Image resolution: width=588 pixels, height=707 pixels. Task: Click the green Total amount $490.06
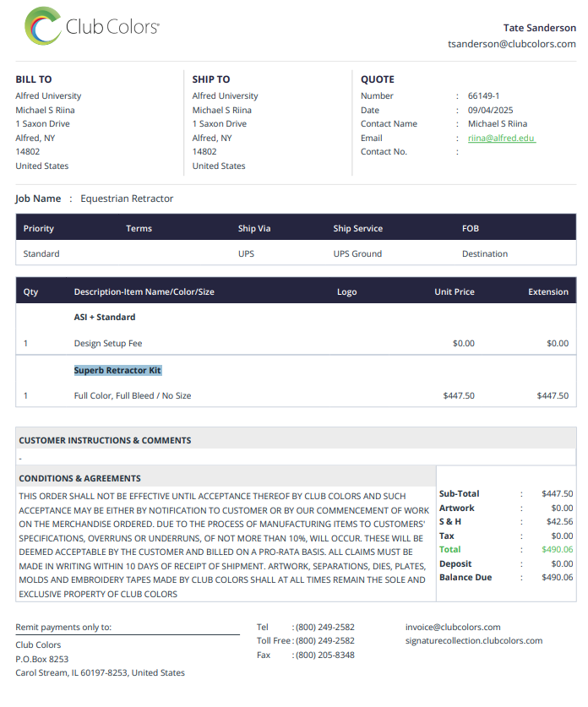(x=557, y=549)
